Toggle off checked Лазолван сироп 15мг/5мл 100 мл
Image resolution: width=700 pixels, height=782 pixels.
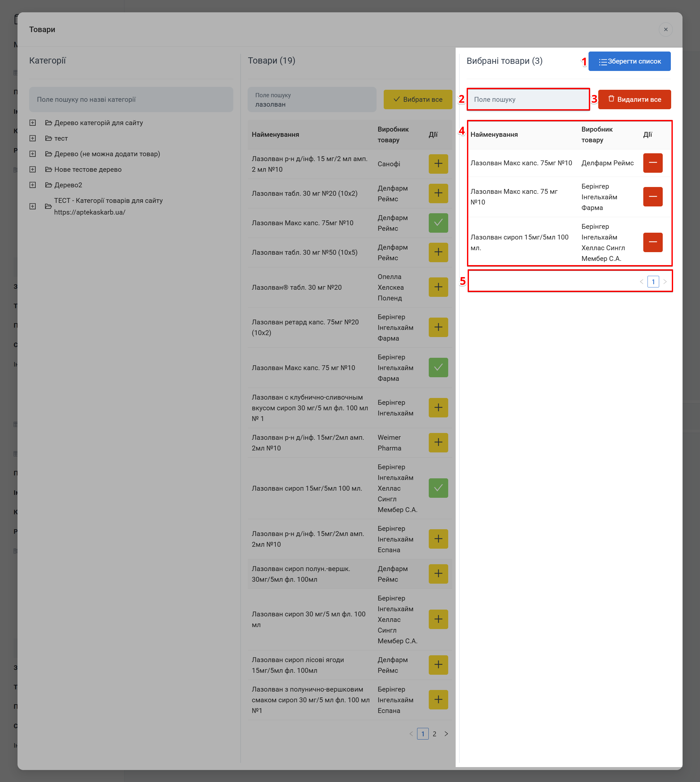click(438, 488)
